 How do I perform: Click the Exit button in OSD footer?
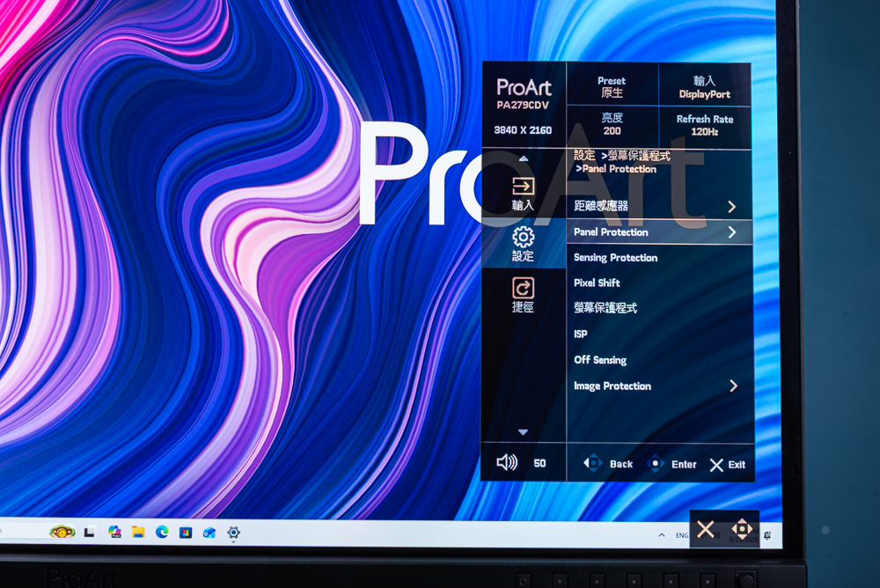(x=728, y=465)
